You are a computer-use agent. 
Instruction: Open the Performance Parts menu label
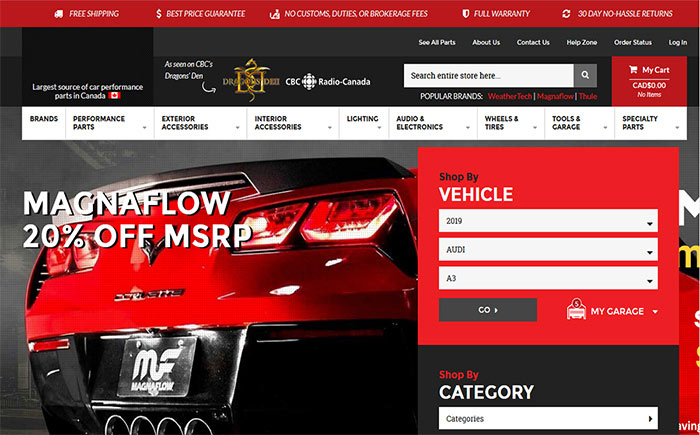[x=99, y=123]
